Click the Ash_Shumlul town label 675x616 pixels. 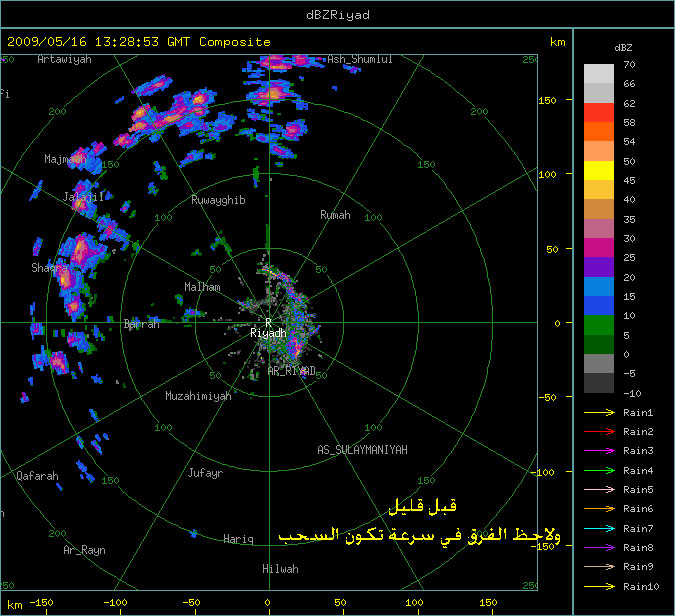tap(360, 59)
